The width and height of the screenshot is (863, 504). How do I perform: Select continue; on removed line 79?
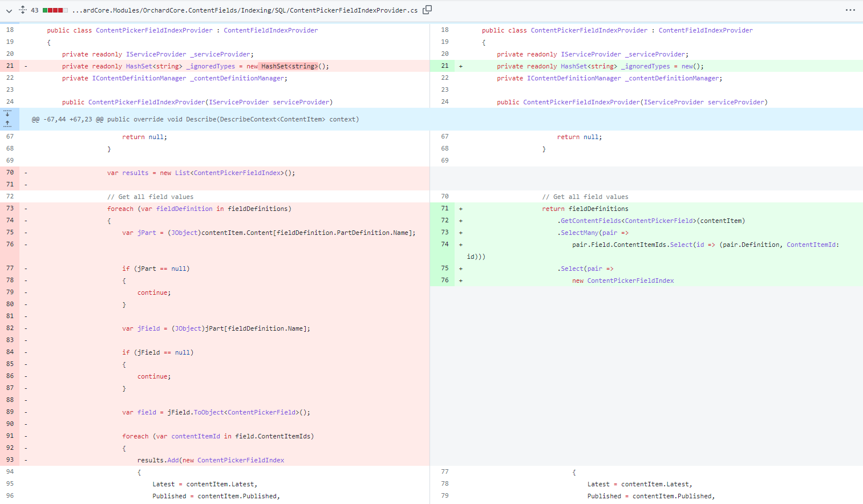(154, 292)
